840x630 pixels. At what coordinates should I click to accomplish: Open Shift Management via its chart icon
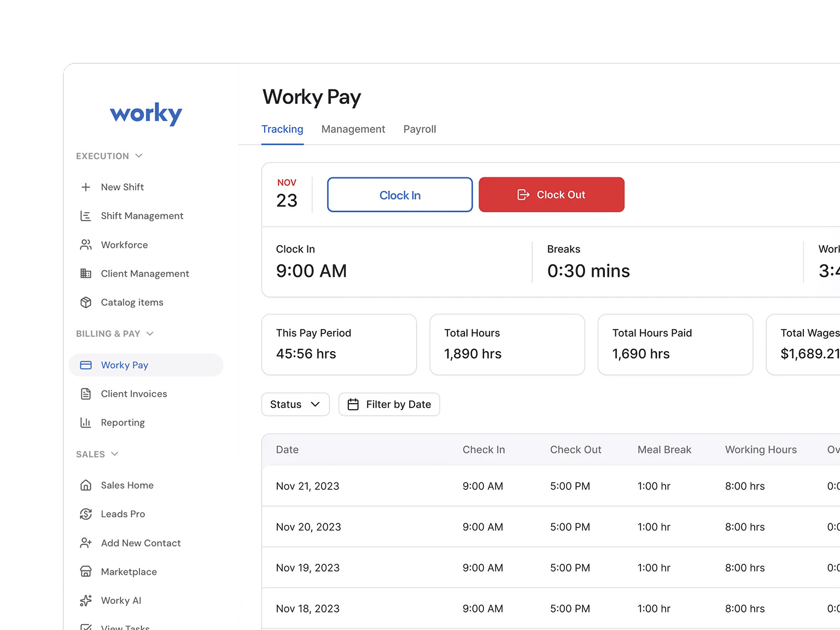[x=86, y=216]
